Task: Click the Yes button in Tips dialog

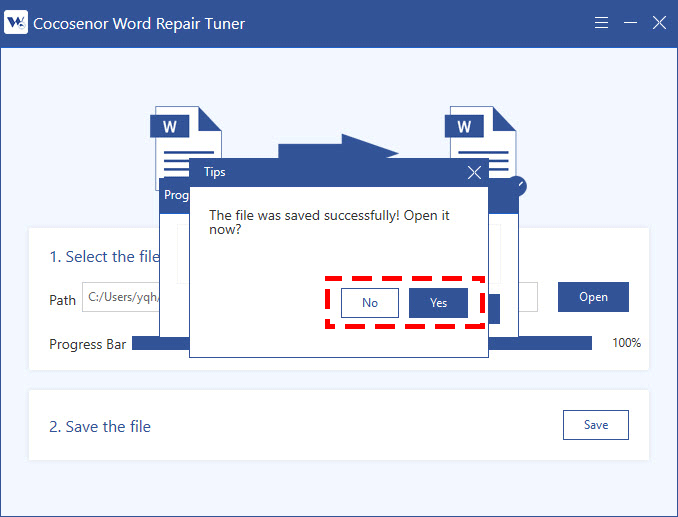Action: 438,303
